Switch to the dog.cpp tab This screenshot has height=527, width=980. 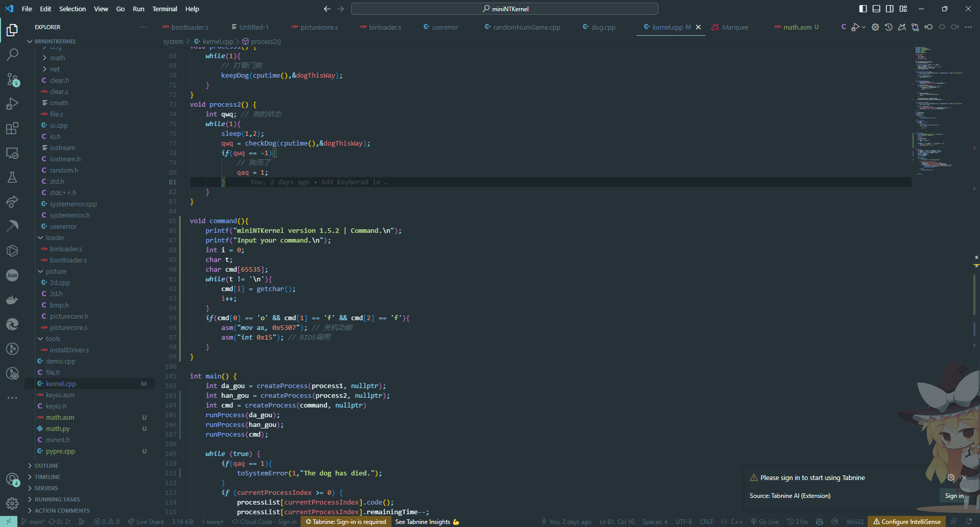[603, 27]
